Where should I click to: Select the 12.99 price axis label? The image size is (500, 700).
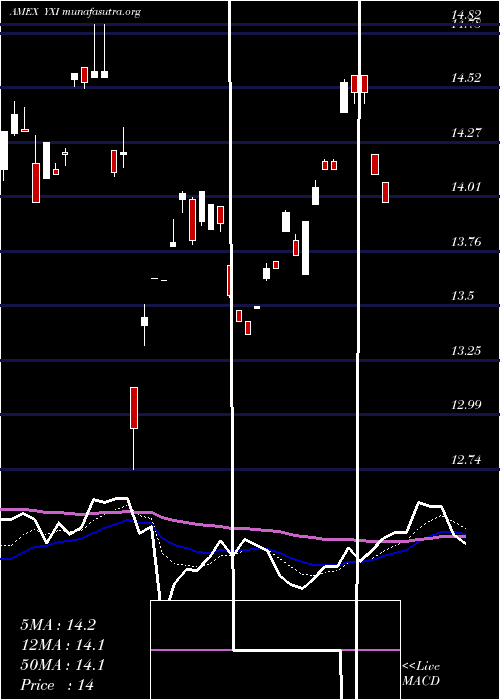pyautogui.click(x=466, y=405)
